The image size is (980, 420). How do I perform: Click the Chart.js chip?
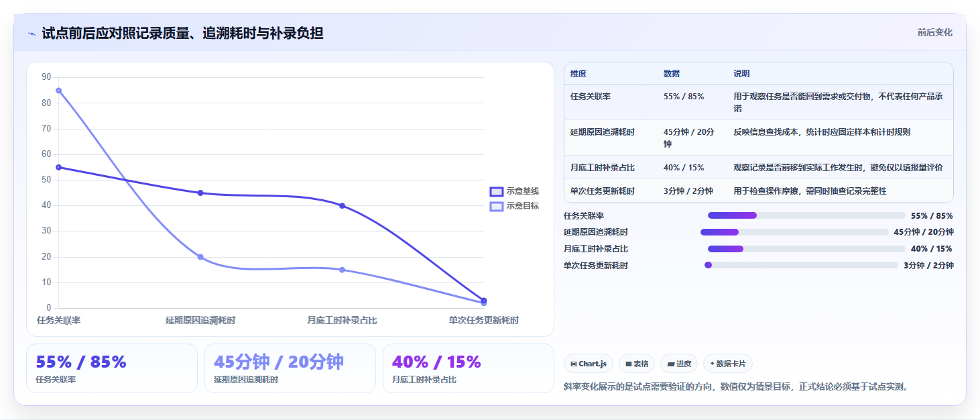588,364
